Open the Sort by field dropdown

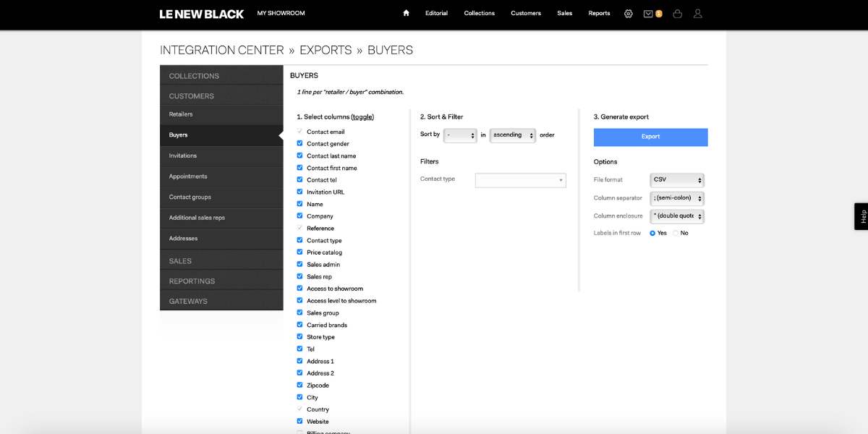click(460, 135)
